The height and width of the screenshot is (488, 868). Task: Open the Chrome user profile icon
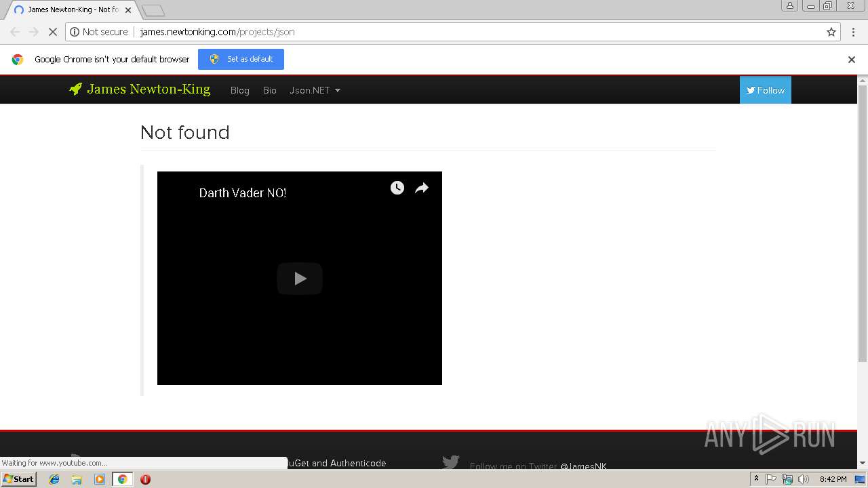point(790,5)
